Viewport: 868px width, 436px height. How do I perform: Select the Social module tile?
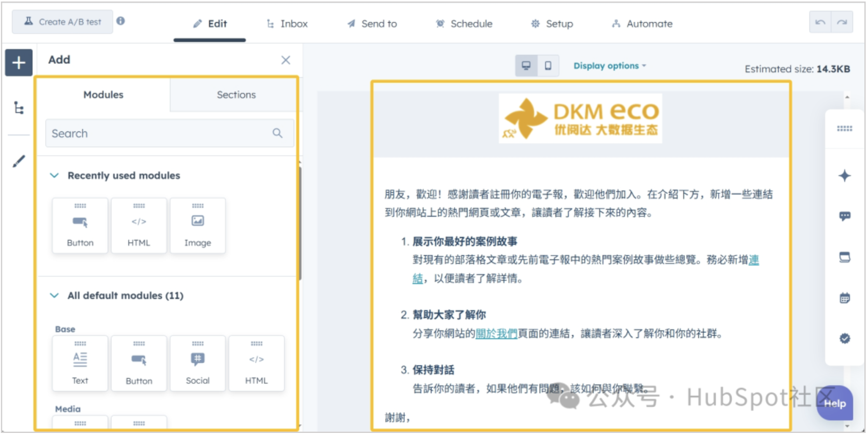(198, 363)
